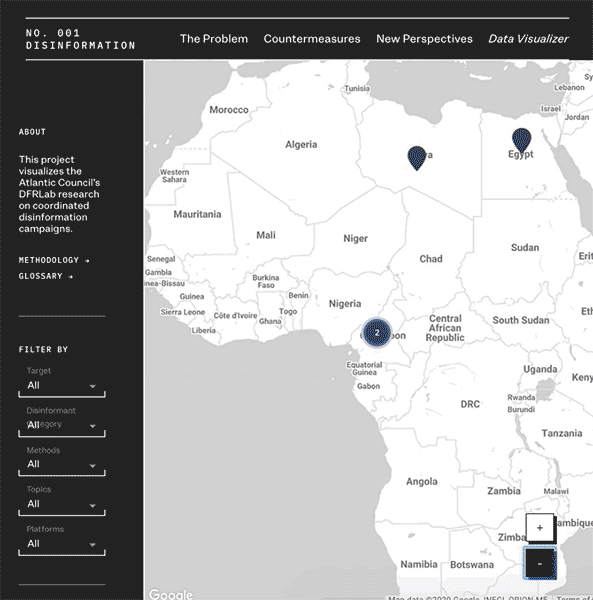Screen dimensions: 593x600
Task: Click the NO. 001 DISINFORMATION logo
Action: click(80, 39)
